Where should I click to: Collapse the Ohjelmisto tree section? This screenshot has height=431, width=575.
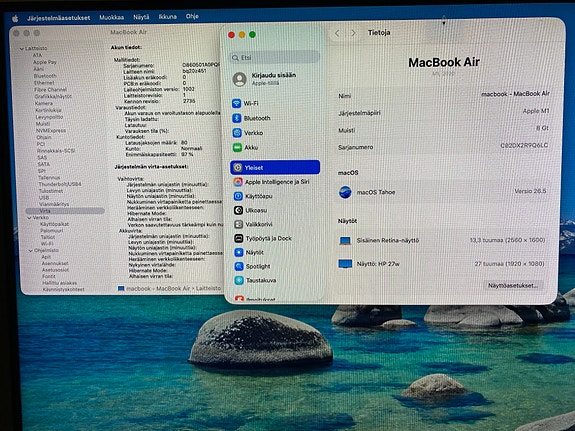click(30, 251)
